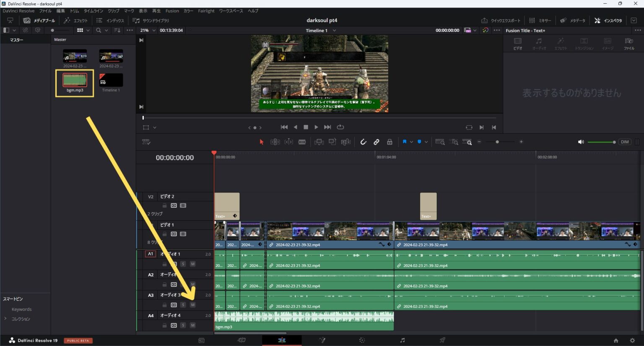The height and width of the screenshot is (346, 644).
Task: Open the Deliver rocket page icon
Action: click(441, 340)
